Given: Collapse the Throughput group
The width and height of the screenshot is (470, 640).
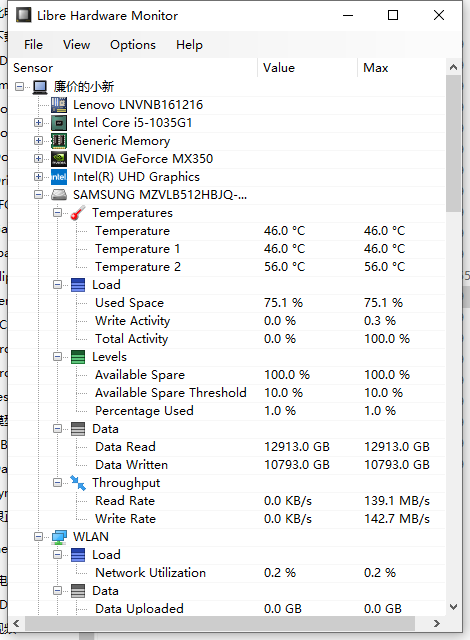Looking at the screenshot, I should pyautogui.click(x=58, y=483).
